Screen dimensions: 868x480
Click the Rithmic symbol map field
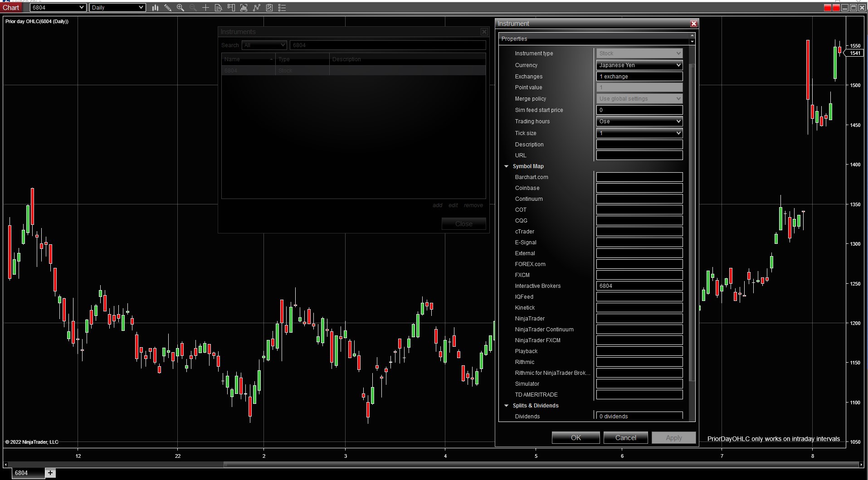point(639,362)
